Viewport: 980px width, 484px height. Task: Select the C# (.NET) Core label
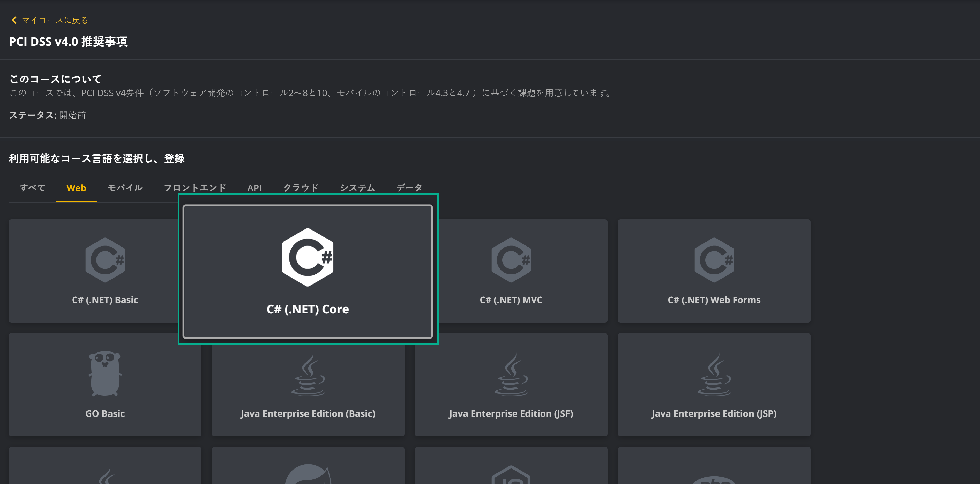point(308,309)
